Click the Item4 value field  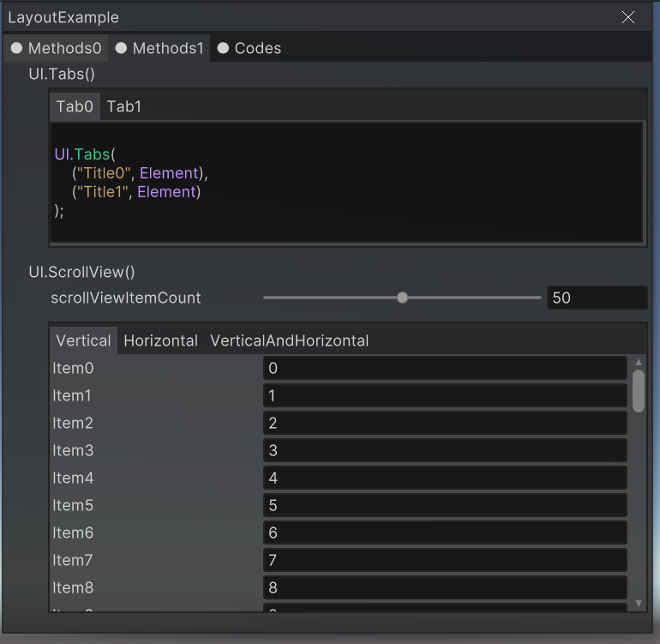click(x=445, y=478)
